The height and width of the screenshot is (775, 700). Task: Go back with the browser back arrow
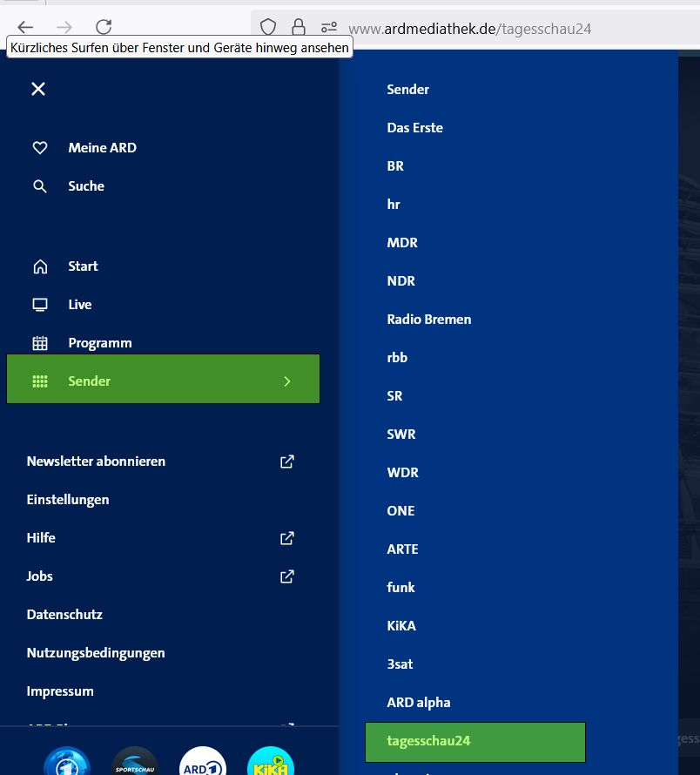click(x=25, y=27)
